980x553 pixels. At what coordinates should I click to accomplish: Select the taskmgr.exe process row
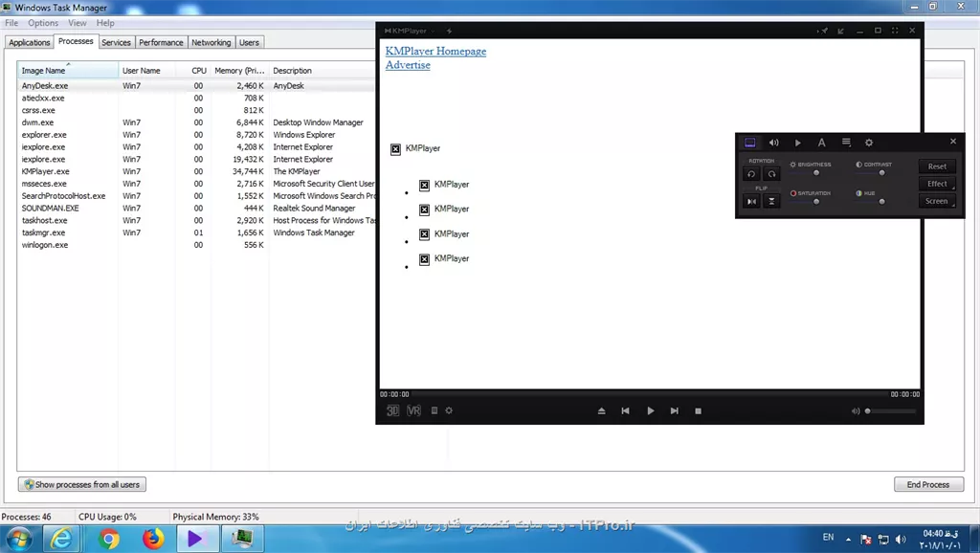[196, 232]
